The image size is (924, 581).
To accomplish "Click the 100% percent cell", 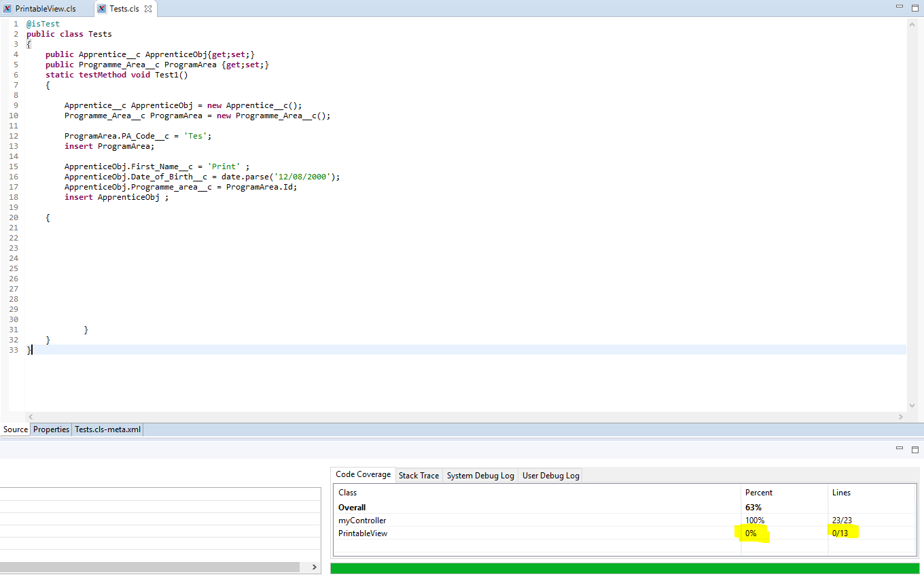I will coord(755,521).
